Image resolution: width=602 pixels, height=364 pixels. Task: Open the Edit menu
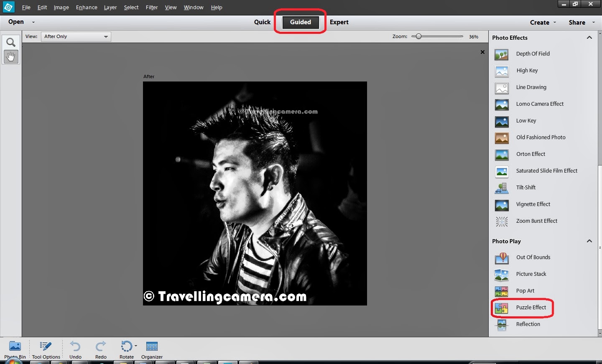pos(42,8)
